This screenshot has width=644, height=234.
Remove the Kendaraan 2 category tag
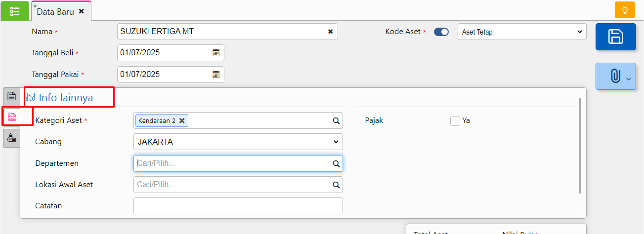[x=182, y=120]
